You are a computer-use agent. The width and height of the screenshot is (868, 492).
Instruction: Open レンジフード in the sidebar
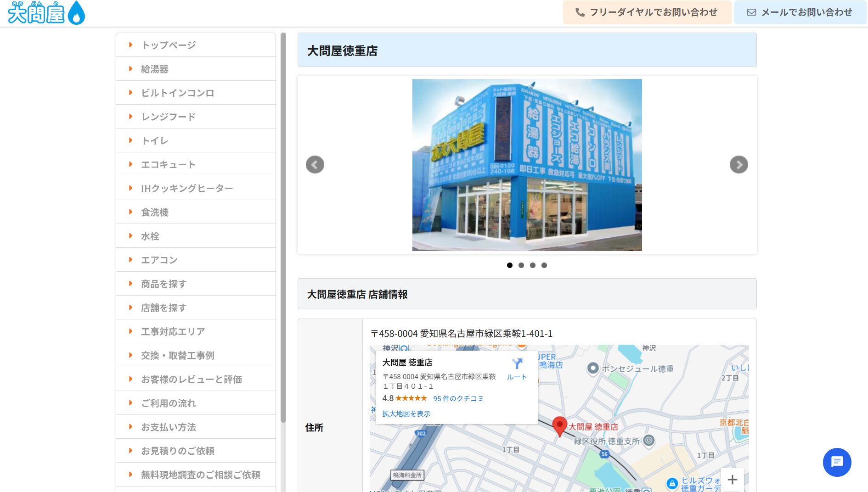[196, 117]
